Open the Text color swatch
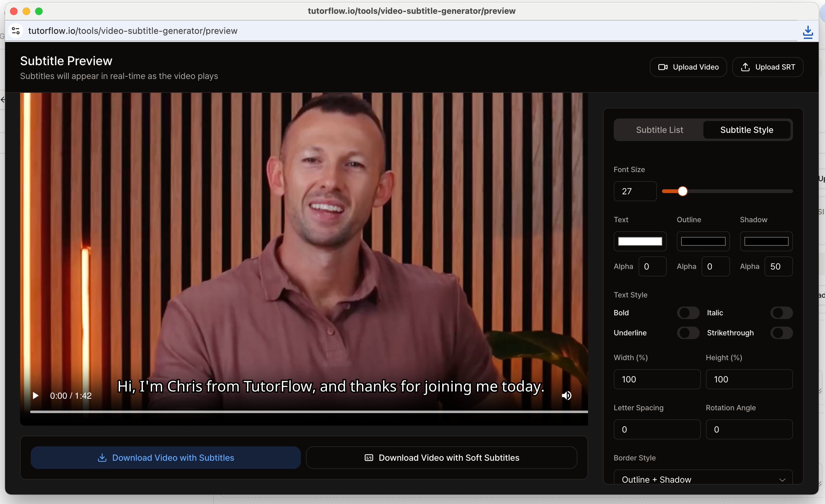 (639, 241)
